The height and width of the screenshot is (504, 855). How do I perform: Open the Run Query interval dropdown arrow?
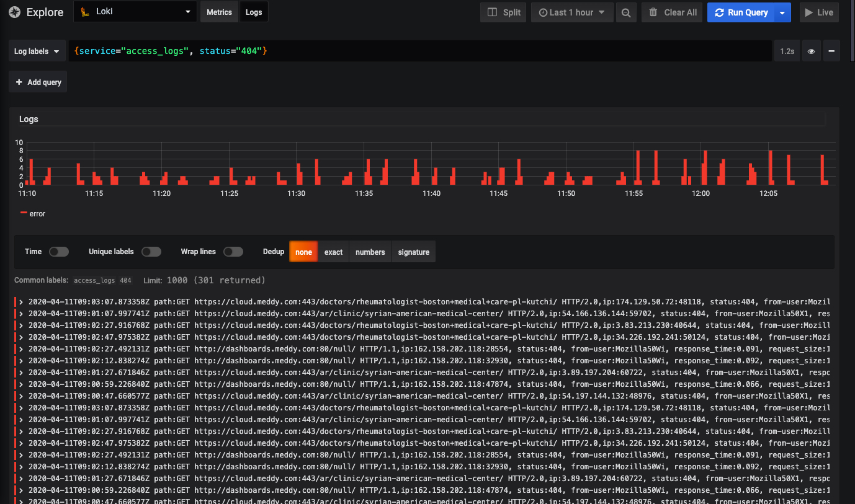click(x=782, y=12)
